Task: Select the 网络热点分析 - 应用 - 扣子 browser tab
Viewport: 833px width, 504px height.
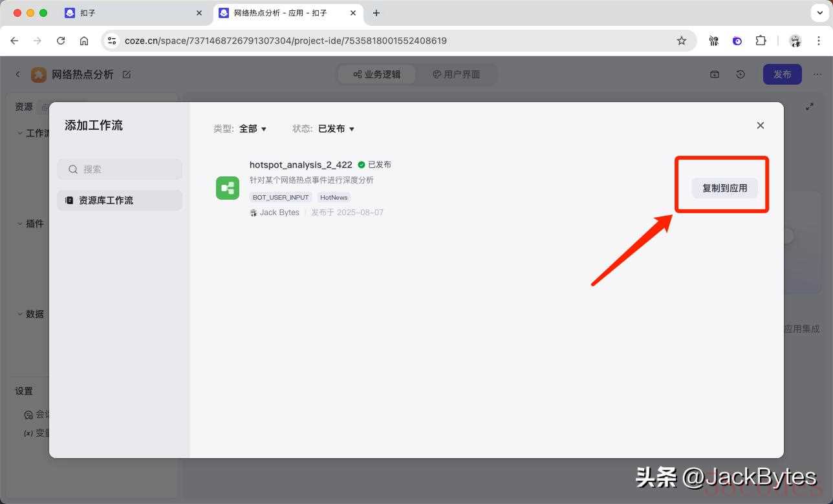Action: 288,13
